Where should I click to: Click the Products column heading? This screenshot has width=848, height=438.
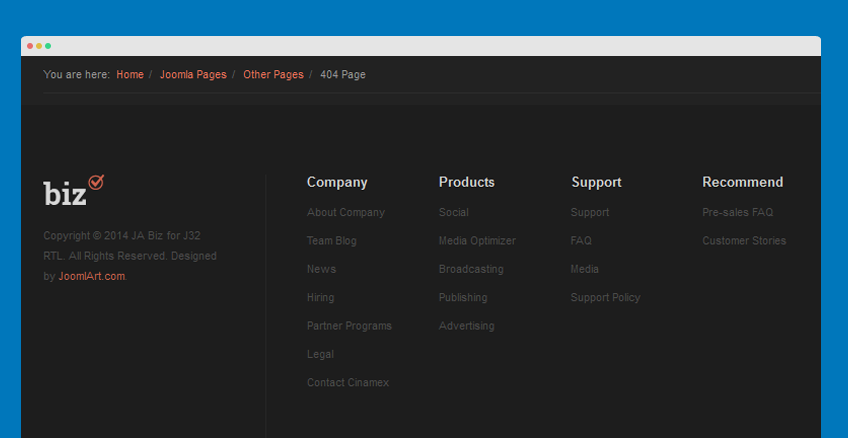[466, 182]
